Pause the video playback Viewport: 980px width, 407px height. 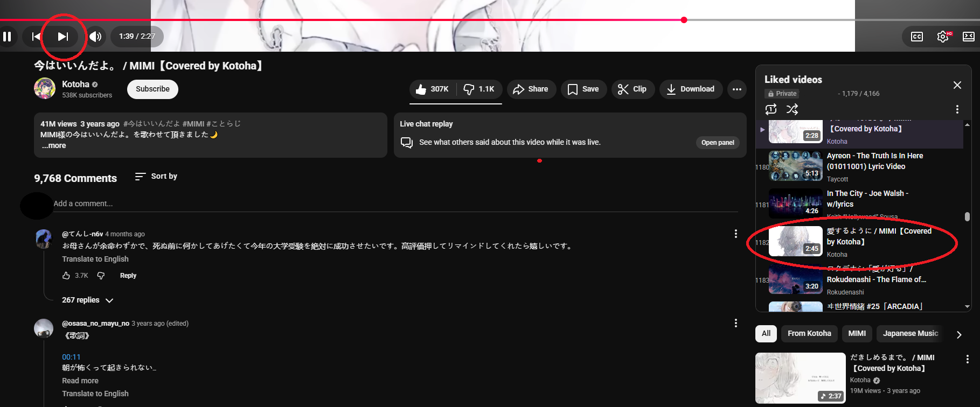pos(7,37)
